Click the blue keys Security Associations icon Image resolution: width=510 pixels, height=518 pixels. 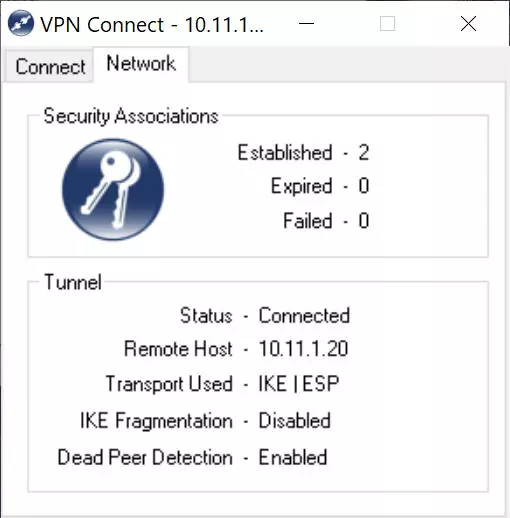(113, 189)
